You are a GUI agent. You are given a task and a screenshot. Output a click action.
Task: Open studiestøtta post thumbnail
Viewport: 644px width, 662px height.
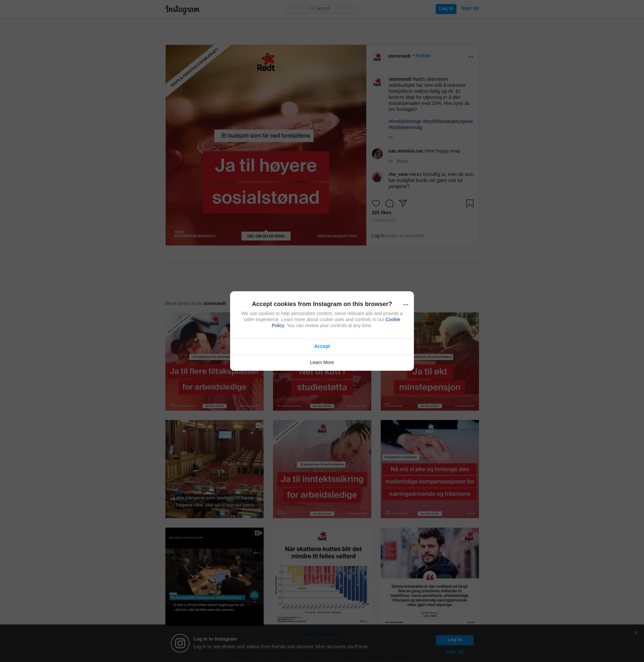point(322,390)
